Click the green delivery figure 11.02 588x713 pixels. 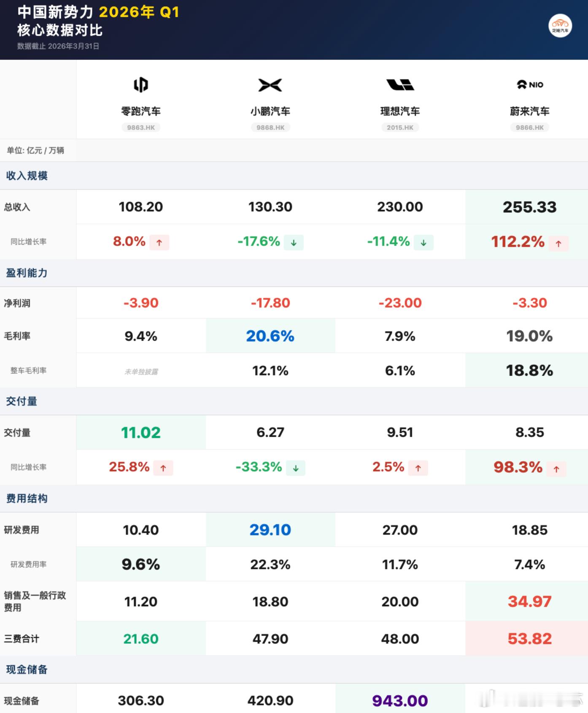tap(141, 432)
